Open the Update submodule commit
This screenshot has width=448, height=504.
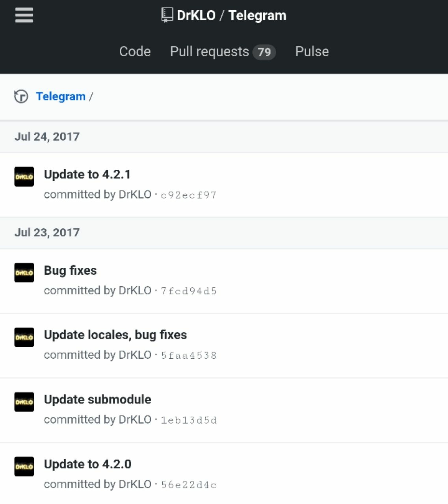click(98, 400)
